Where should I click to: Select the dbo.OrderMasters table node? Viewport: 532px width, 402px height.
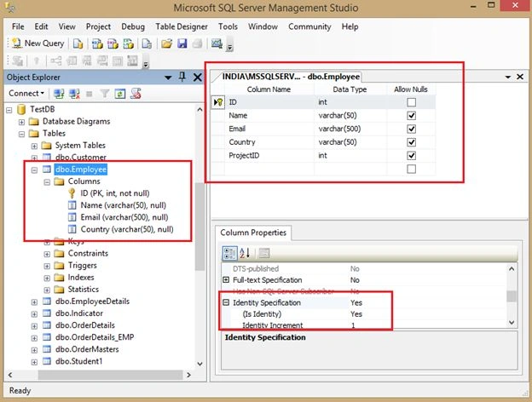(x=87, y=349)
